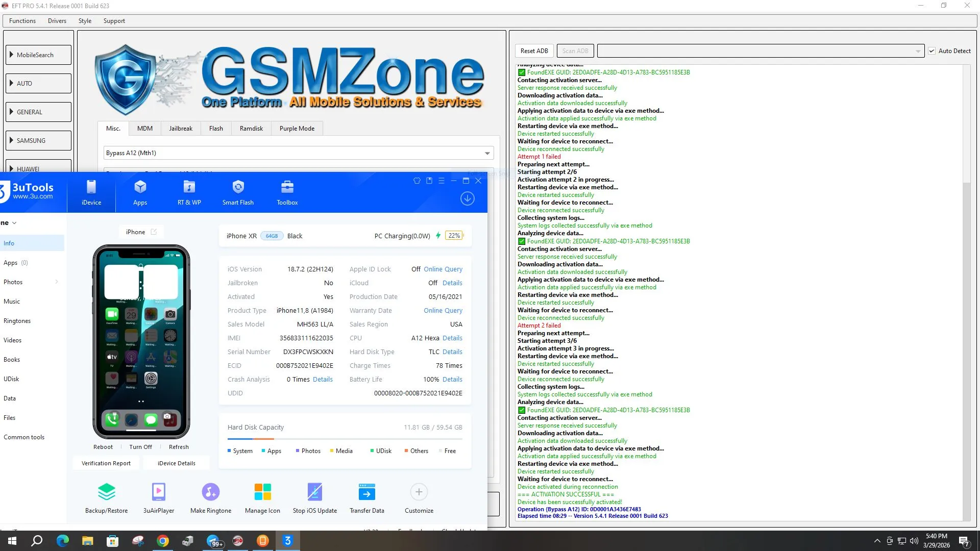Open the Make Ringtone tool
Screen dimensions: 980x551
211,492
